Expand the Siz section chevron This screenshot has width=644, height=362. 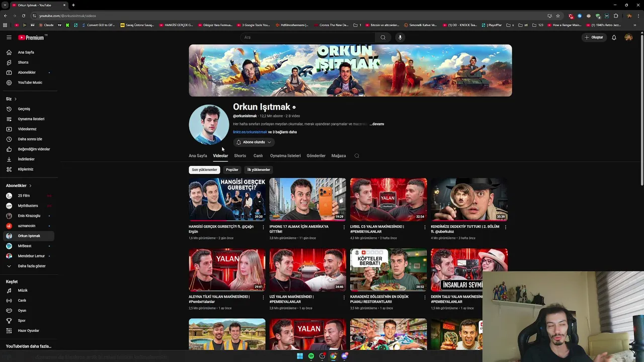tap(15, 99)
